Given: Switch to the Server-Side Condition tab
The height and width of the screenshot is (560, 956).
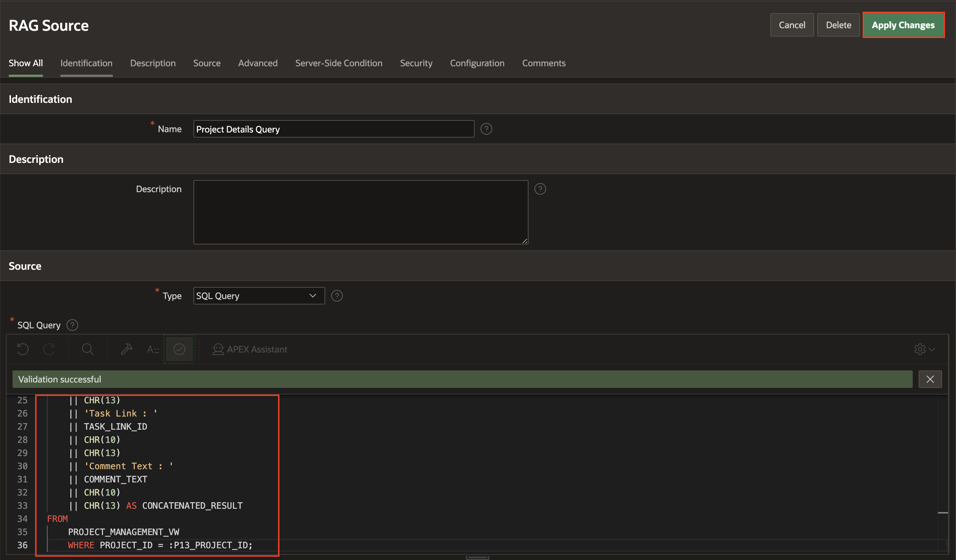Looking at the screenshot, I should (338, 63).
